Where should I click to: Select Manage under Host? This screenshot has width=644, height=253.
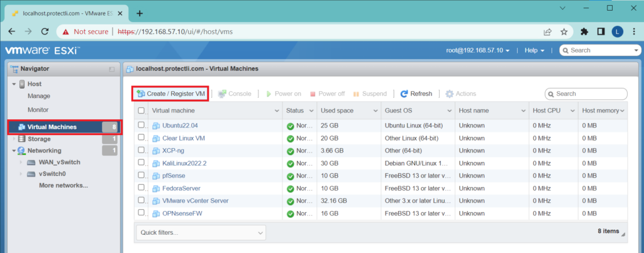click(39, 96)
